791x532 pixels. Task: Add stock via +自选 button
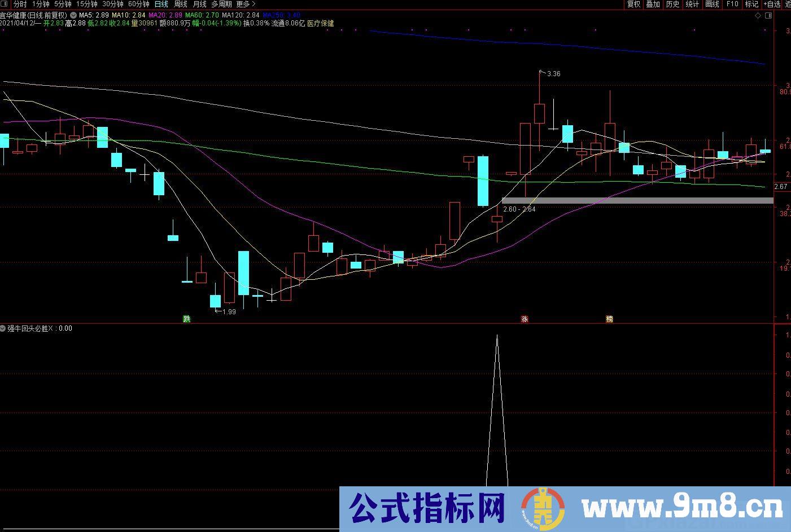(x=772, y=4)
